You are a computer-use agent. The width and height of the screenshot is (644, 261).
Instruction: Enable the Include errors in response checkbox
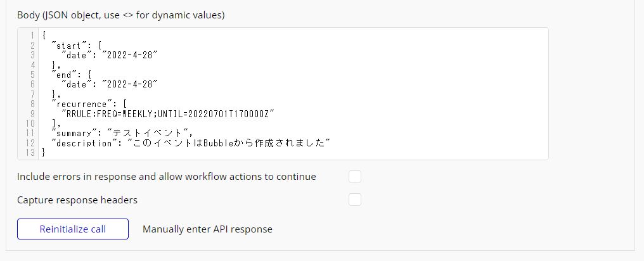pyautogui.click(x=355, y=177)
